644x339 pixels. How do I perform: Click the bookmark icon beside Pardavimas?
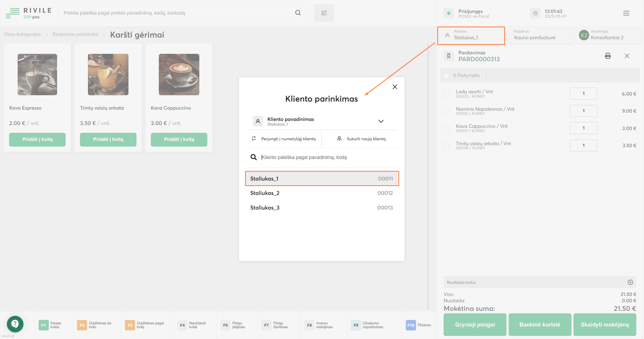(449, 56)
